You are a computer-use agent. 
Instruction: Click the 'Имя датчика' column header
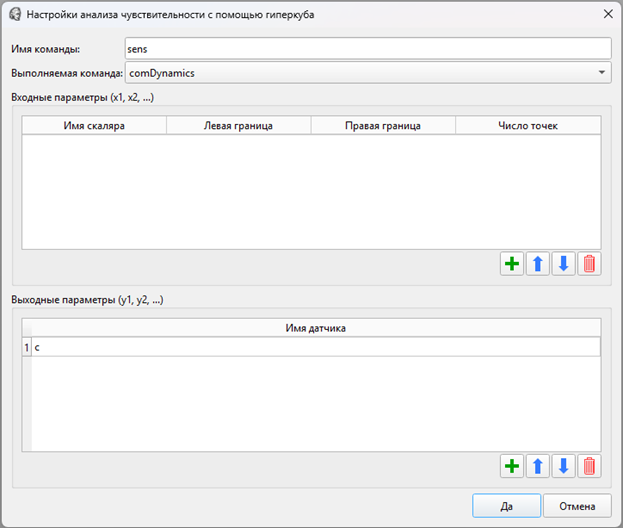pos(315,328)
